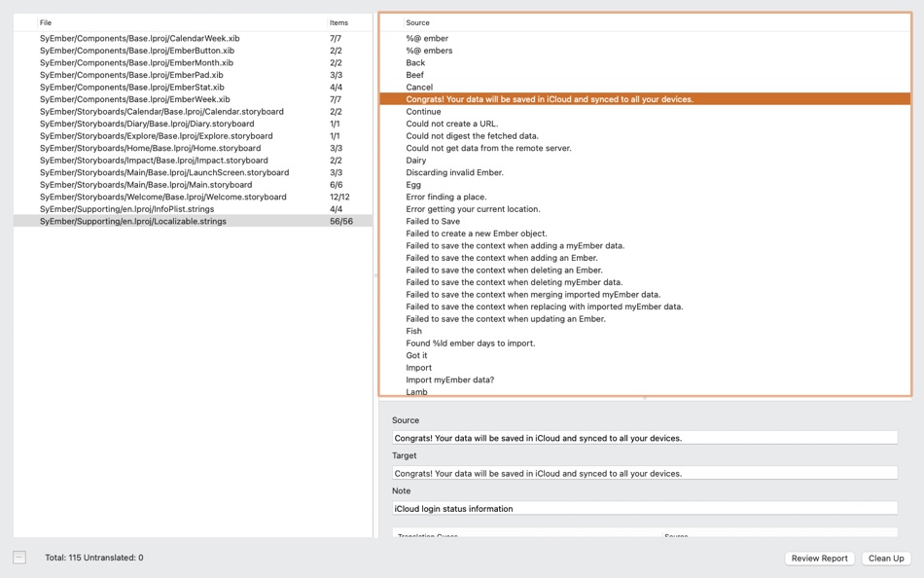Select 'Discarding invalid Ember.' string
This screenshot has height=578, width=924.
(x=645, y=172)
